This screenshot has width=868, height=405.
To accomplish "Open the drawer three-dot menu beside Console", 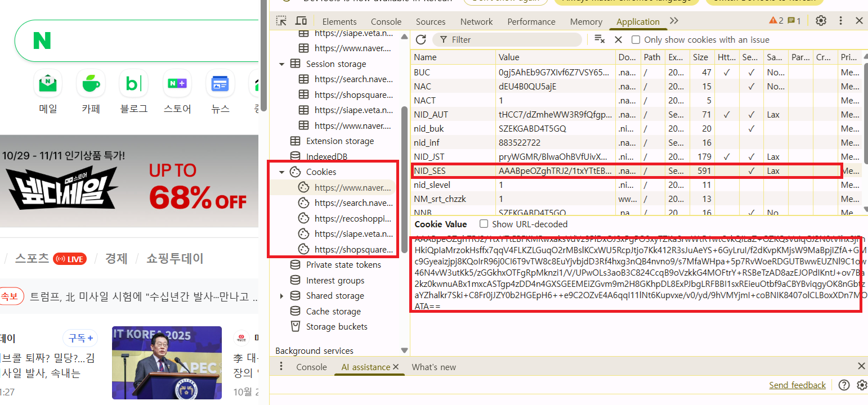I will point(281,367).
